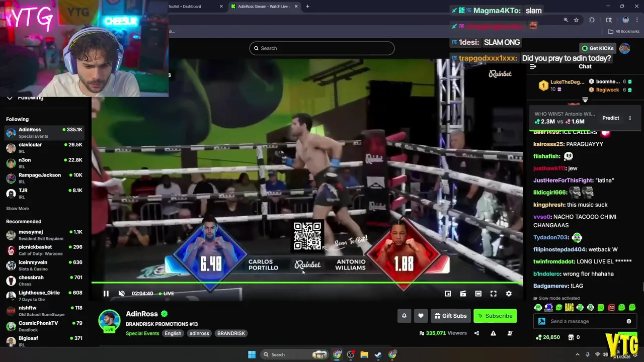Open n3on channel from sidebar

click(x=44, y=163)
